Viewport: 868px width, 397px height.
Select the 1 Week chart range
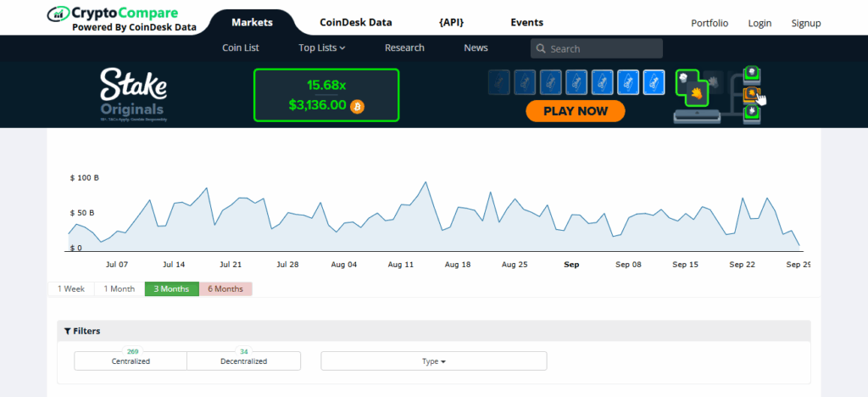point(71,289)
